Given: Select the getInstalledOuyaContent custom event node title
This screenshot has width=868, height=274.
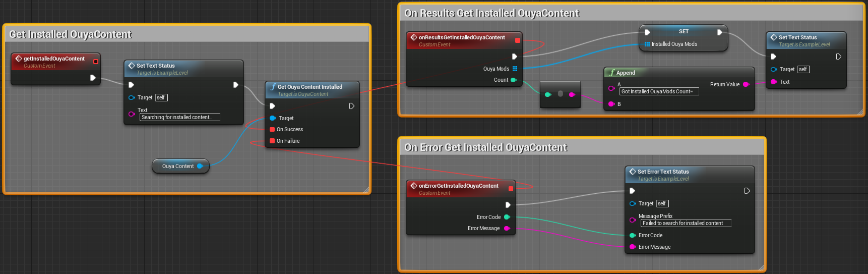Looking at the screenshot, I should click(54, 59).
